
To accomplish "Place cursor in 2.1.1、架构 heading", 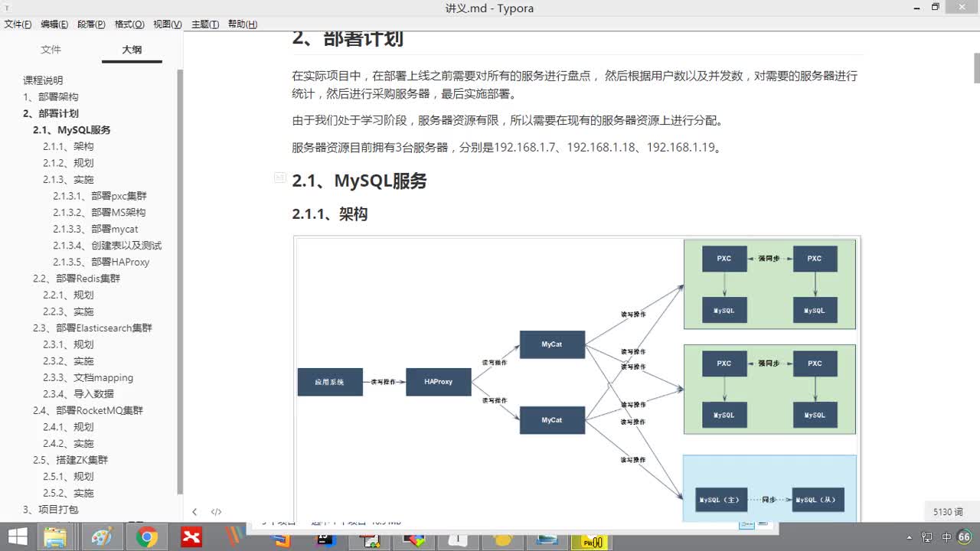I will 330,214.
